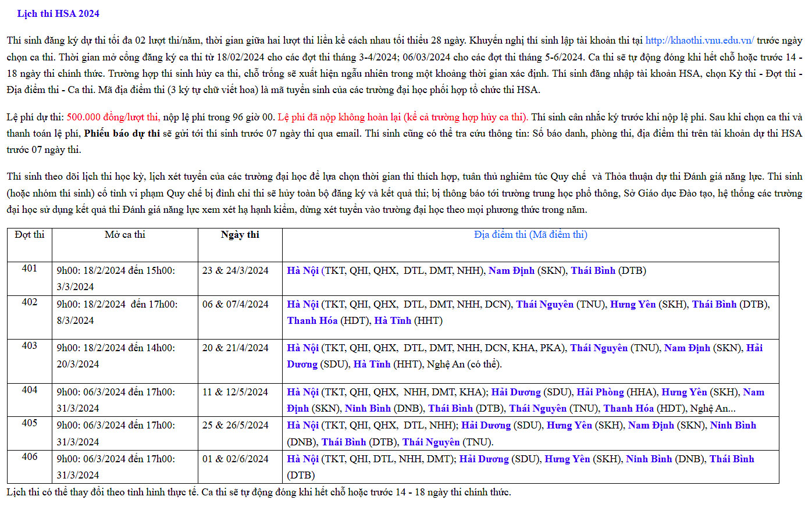The width and height of the screenshot is (812, 507).
Task: Open 'Thái Bình' link in round 405
Action: point(344,442)
